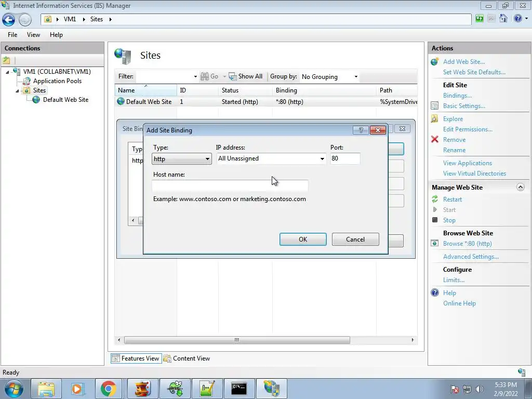Viewport: 532px width, 399px height.
Task: Click the Limits configure link
Action: [x=454, y=280]
